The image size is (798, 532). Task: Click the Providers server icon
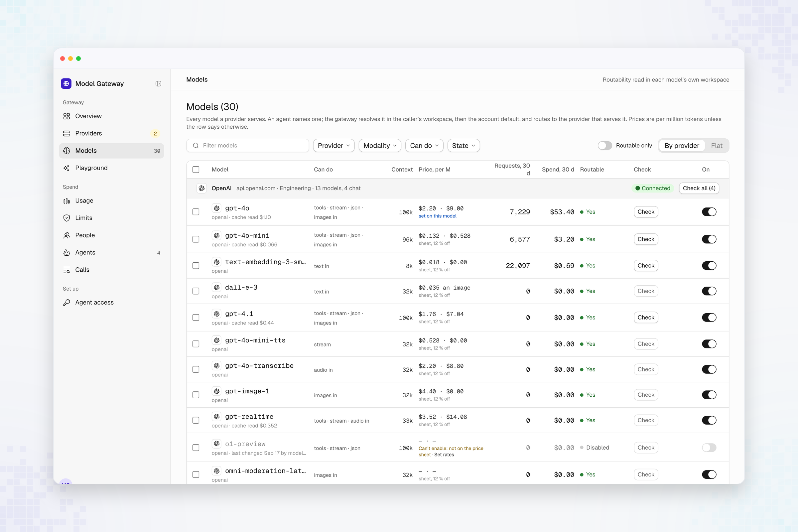click(x=66, y=134)
